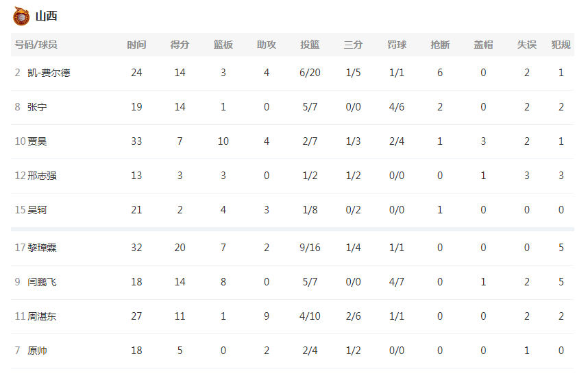
Task: Click the 犯规 column header
Action: click(x=561, y=45)
